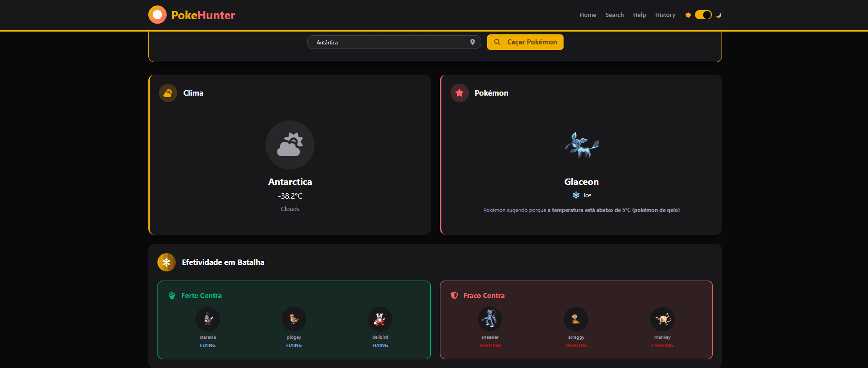
Task: Click the Glaceon sprite image
Action: 581,145
